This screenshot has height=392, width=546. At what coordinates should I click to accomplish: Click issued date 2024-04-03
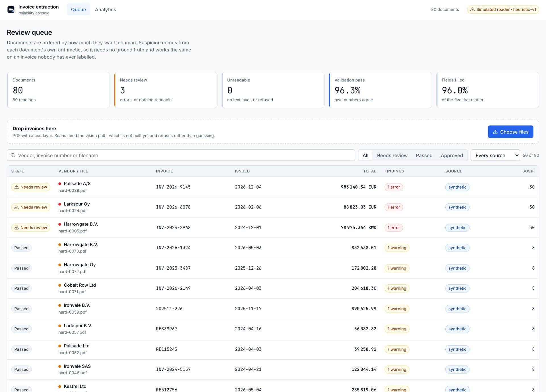pyautogui.click(x=248, y=349)
